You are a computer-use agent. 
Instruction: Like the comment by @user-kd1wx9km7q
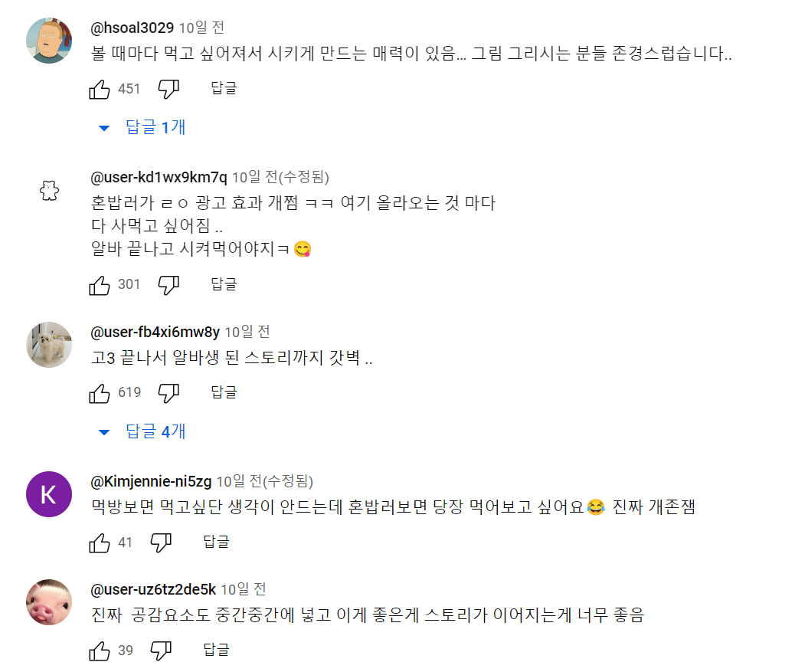coord(100,285)
